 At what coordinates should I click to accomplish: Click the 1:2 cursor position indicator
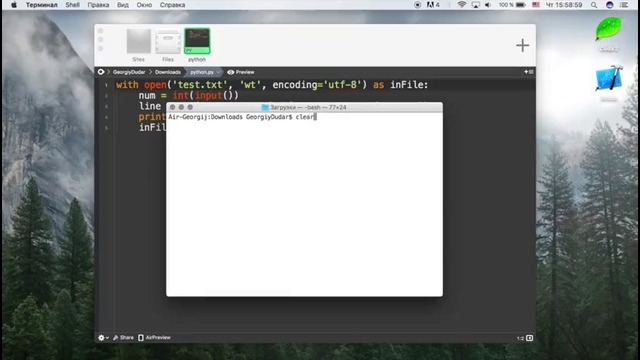[x=520, y=338]
